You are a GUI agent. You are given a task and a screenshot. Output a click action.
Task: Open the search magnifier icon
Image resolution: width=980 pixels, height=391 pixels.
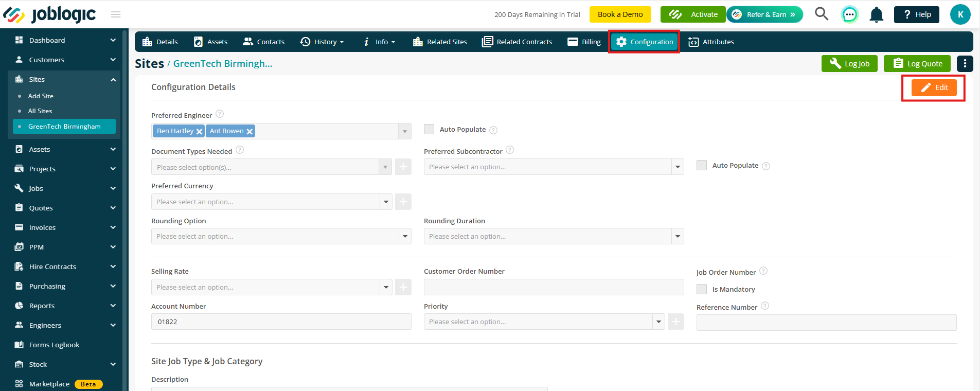click(822, 14)
